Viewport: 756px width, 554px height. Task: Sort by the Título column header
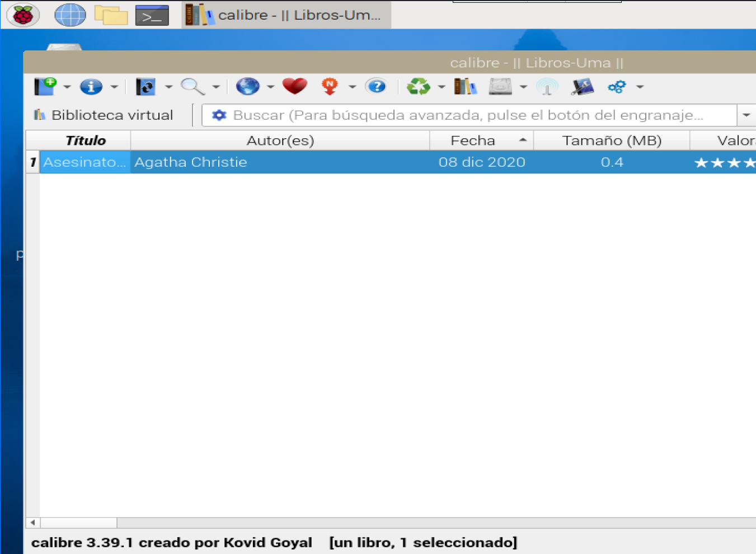pyautogui.click(x=85, y=140)
